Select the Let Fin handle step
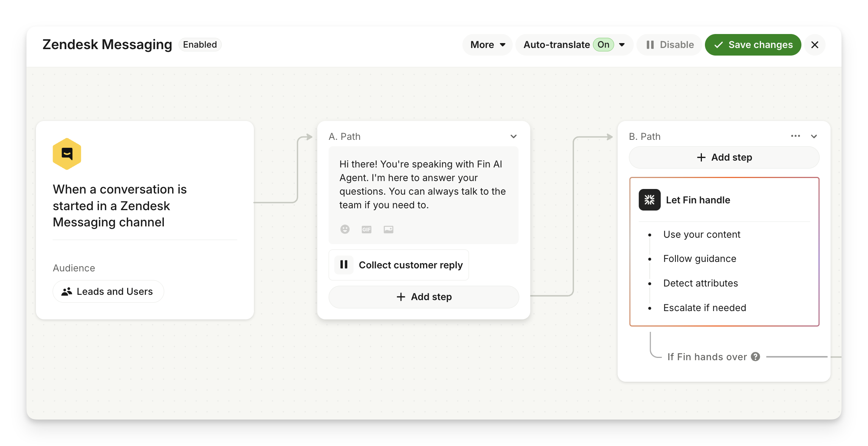This screenshot has height=446, width=868. click(x=698, y=200)
